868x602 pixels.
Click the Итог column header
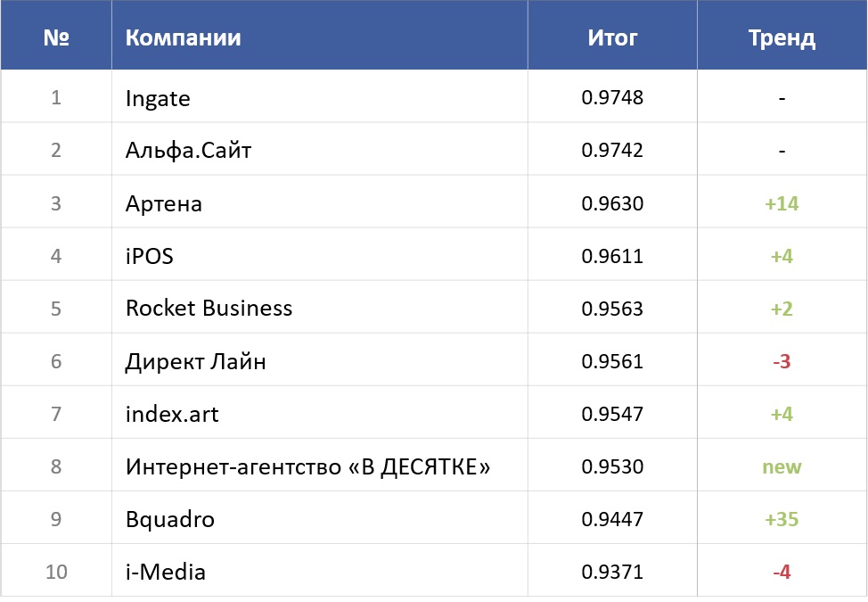tap(612, 37)
